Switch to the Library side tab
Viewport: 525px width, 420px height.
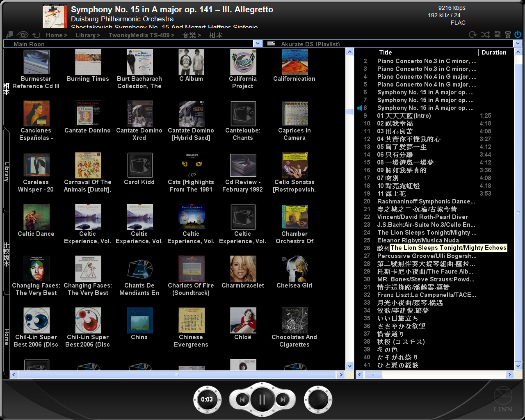pyautogui.click(x=6, y=171)
